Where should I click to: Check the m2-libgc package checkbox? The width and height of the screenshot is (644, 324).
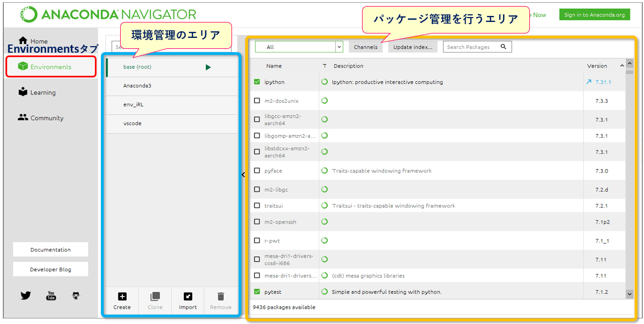(x=257, y=189)
